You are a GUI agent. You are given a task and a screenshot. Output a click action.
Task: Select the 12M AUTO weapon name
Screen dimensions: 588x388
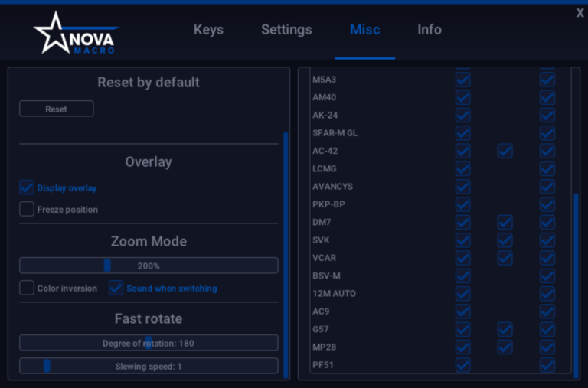[x=334, y=294]
